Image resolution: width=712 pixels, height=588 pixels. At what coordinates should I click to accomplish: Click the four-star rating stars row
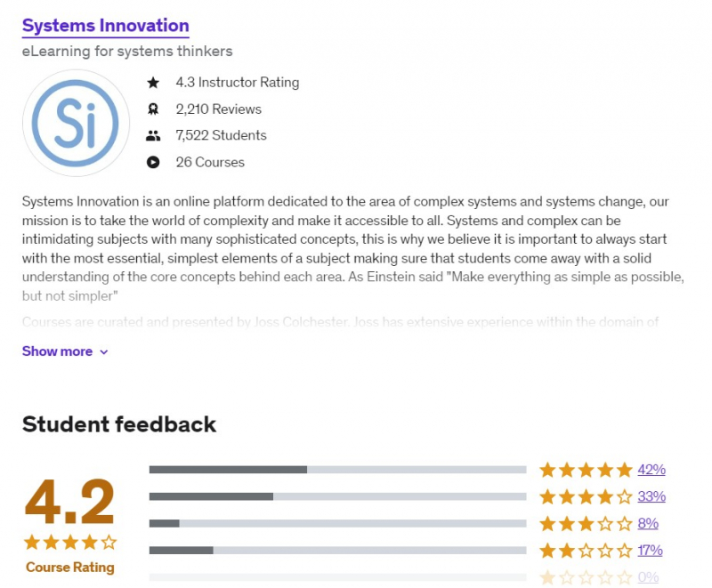[586, 496]
